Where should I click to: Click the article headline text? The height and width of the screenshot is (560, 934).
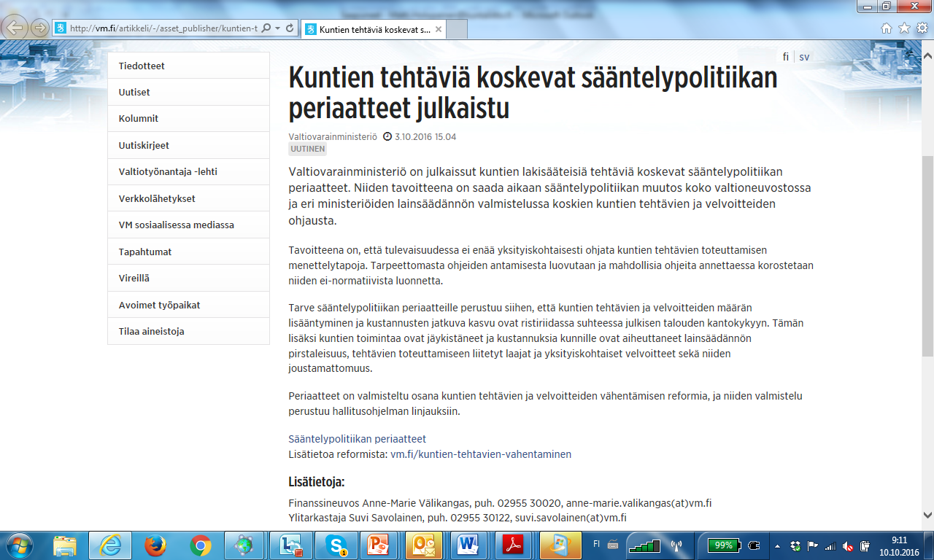coord(533,93)
